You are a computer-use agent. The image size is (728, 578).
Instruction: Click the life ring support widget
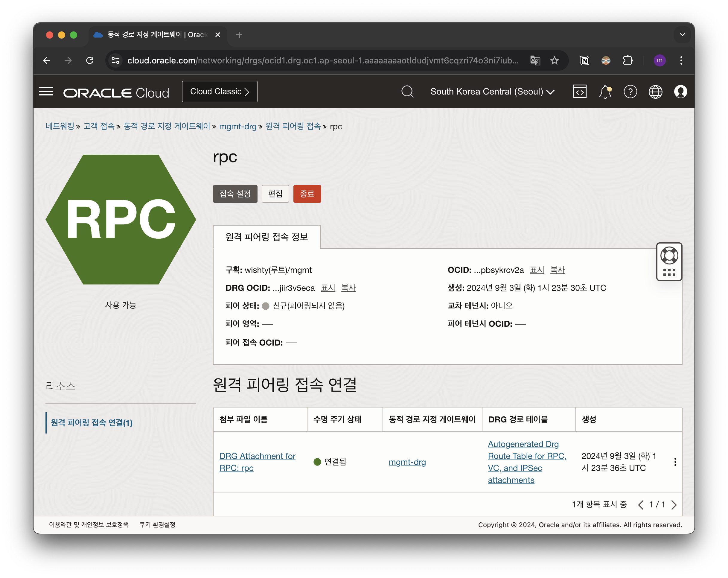click(x=669, y=256)
